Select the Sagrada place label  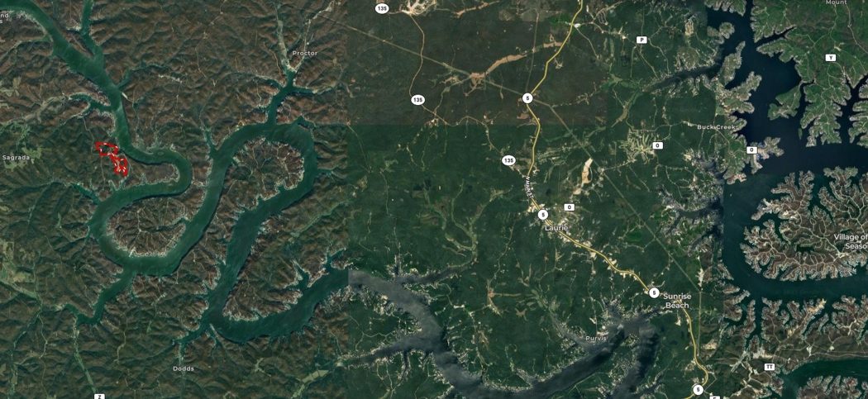tap(16, 157)
